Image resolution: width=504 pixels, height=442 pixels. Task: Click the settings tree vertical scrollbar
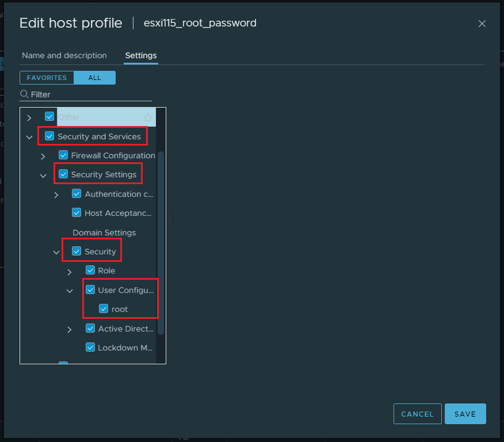(x=161, y=242)
